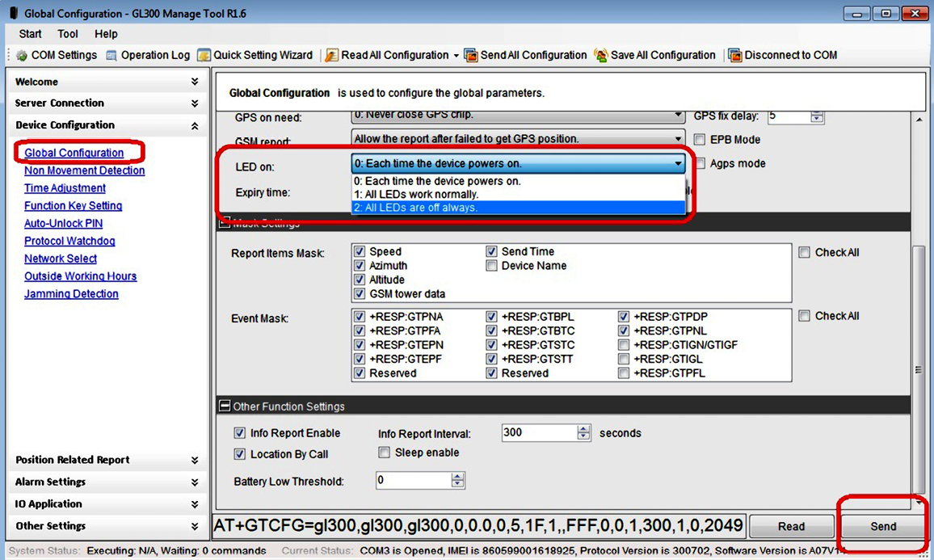Open Non Movement Detection link
This screenshot has height=560, width=934.
point(85,171)
